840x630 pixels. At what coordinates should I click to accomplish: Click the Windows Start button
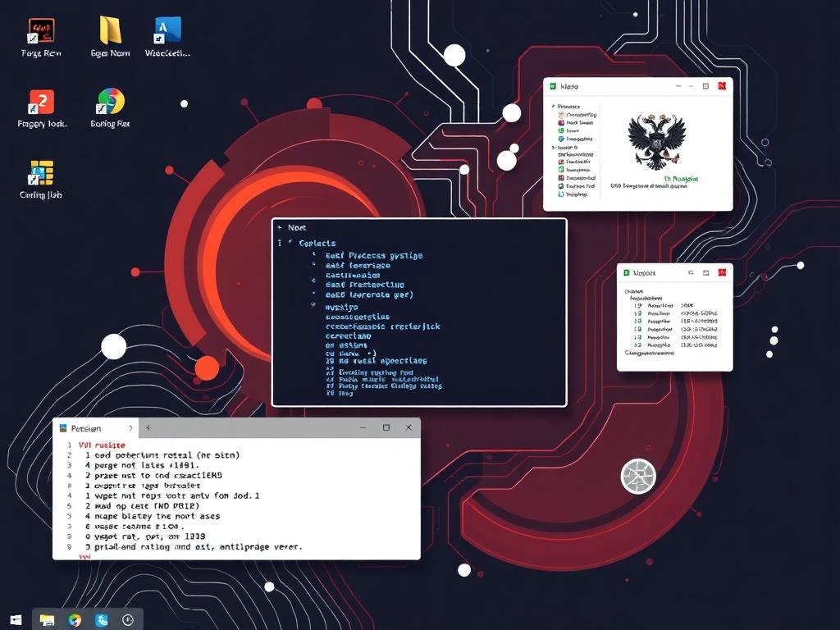(x=16, y=620)
